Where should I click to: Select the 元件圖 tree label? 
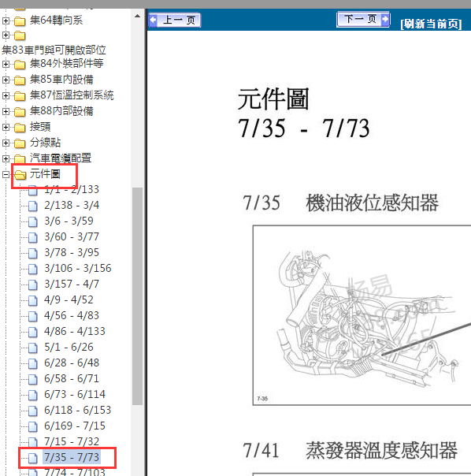pyautogui.click(x=45, y=174)
